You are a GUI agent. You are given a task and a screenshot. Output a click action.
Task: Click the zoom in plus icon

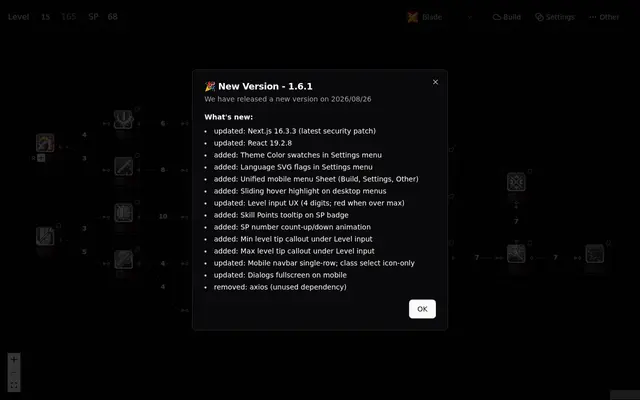coord(14,360)
